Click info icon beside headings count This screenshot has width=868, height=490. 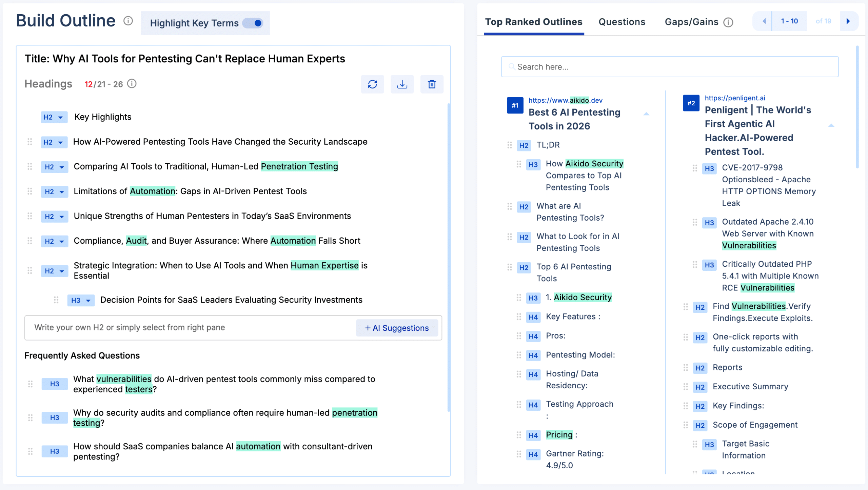(132, 84)
